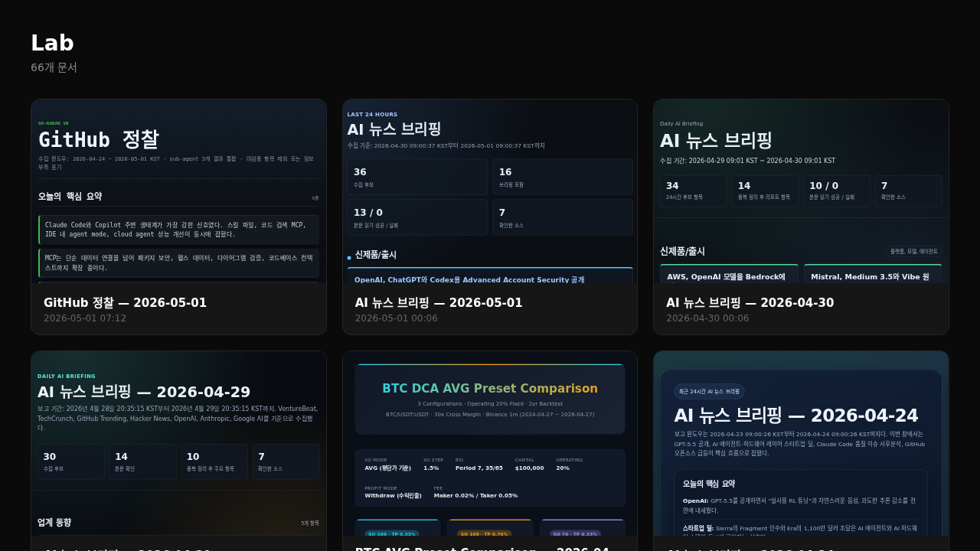Select the timestamp "2026-05-01 07:12"
Viewport: 980px width, 551px height.
pyautogui.click(x=85, y=318)
